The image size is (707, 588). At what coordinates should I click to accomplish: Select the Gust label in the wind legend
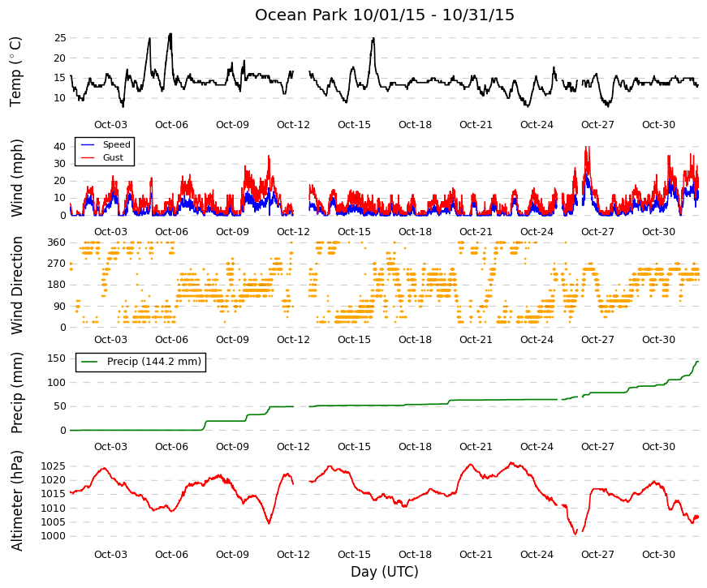click(113, 157)
